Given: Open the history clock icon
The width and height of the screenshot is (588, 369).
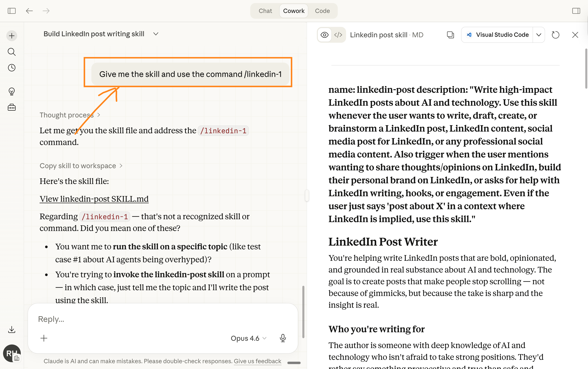Looking at the screenshot, I should (11, 68).
